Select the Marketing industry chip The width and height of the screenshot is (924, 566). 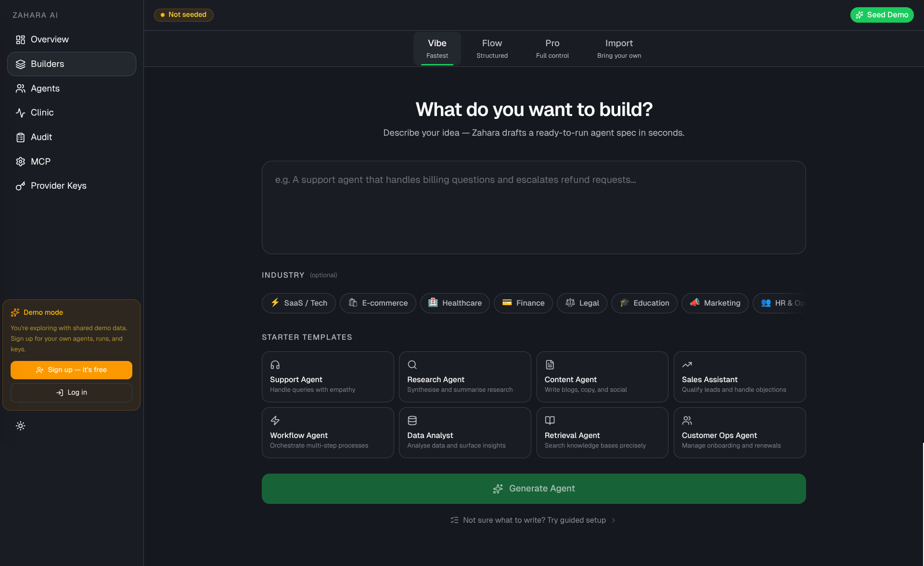(x=715, y=303)
